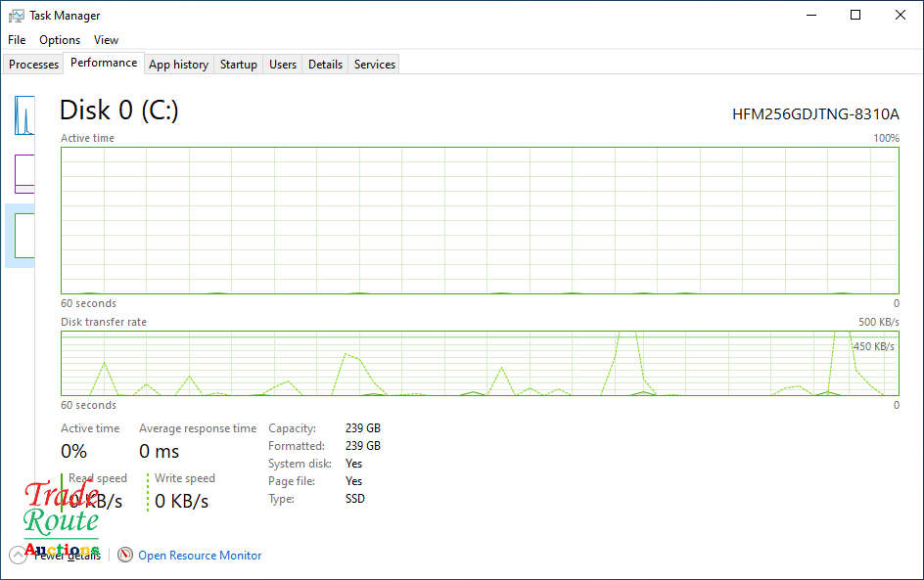This screenshot has width=924, height=580.
Task: Select the Disk 0 thumbnail in sidebar
Action: click(24, 236)
